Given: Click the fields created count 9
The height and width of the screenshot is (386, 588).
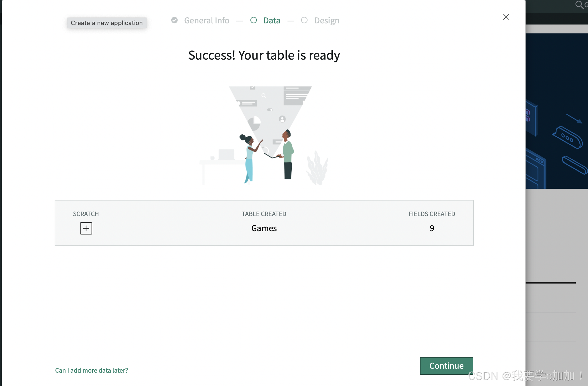Looking at the screenshot, I should 432,228.
